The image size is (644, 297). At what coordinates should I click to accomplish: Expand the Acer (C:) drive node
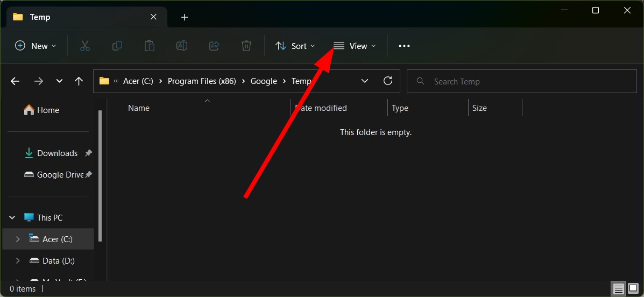pyautogui.click(x=18, y=239)
